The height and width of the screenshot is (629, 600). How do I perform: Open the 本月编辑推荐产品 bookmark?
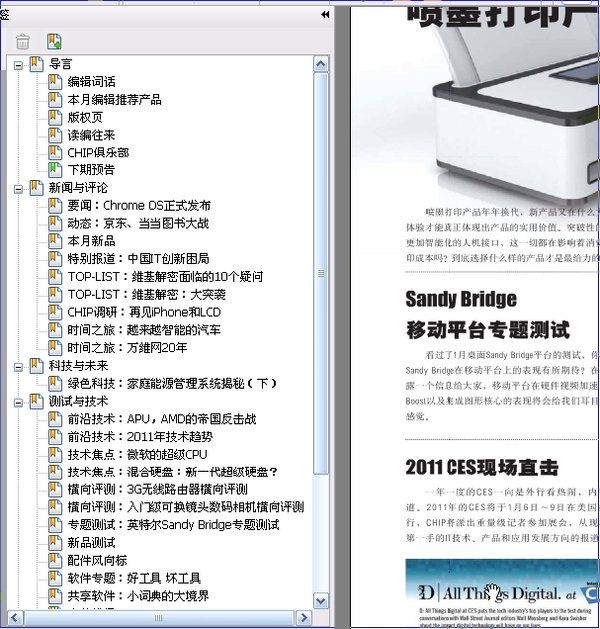(114, 99)
